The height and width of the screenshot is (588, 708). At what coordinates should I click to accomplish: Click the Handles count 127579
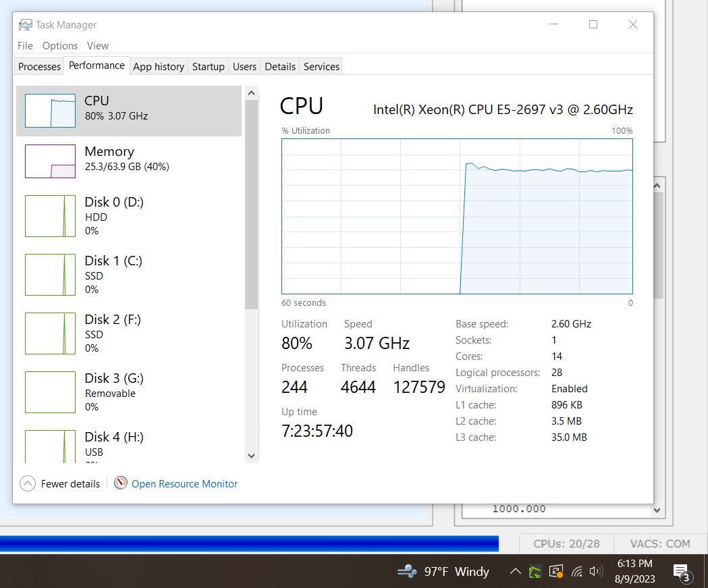point(419,387)
